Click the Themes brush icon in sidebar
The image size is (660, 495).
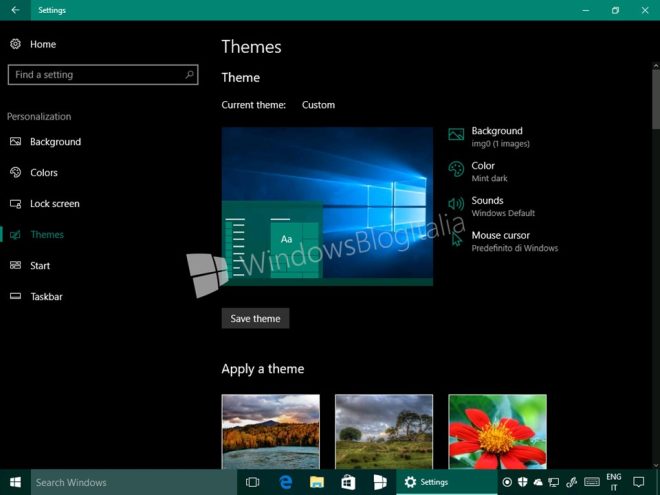pos(16,234)
